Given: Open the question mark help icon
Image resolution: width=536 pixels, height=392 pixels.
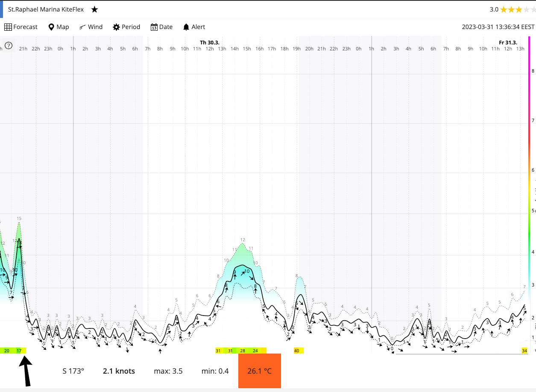Looking at the screenshot, I should 8,45.
